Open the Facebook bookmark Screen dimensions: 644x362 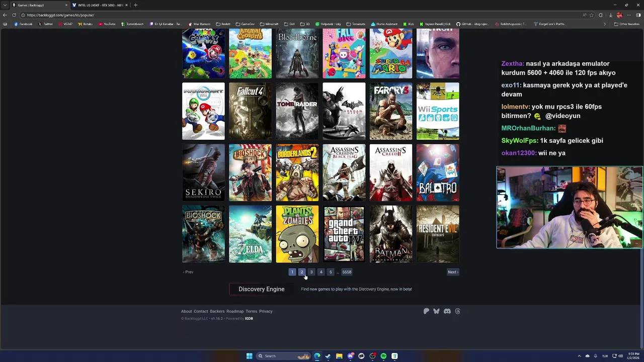23,24
